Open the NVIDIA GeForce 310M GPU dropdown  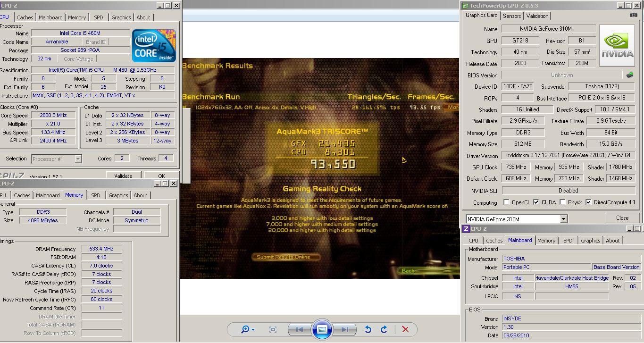[x=563, y=219]
